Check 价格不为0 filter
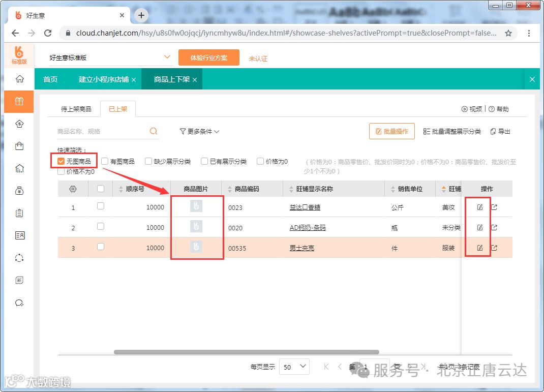The width and height of the screenshot is (544, 392). point(61,171)
